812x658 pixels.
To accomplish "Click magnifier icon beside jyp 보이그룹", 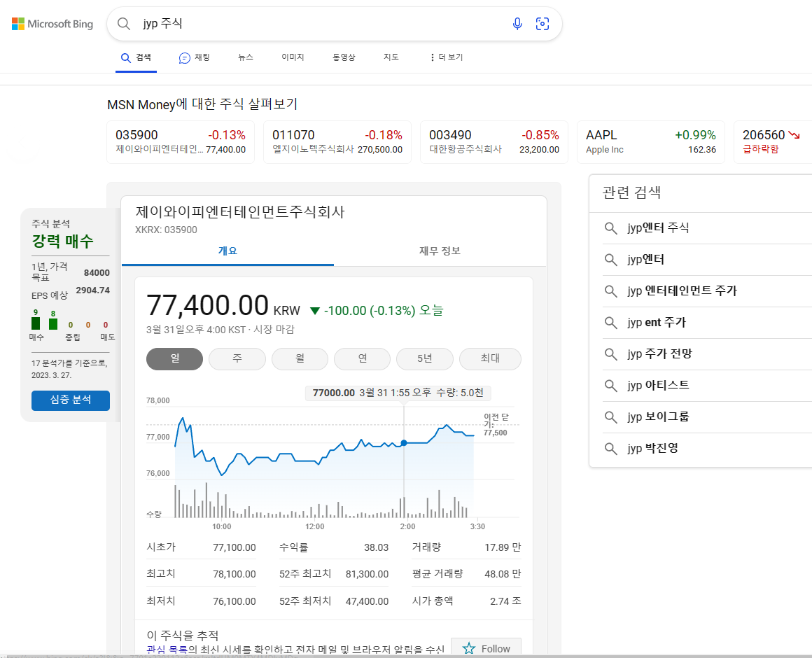I will tap(611, 416).
